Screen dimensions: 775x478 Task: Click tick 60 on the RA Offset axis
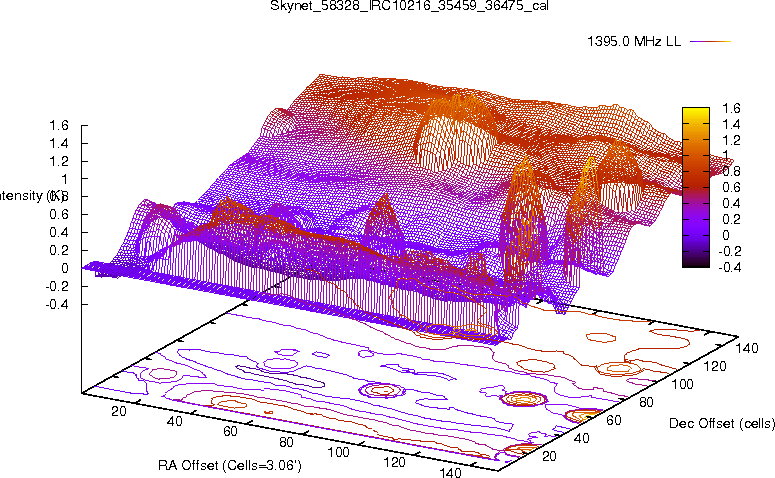pyautogui.click(x=230, y=432)
